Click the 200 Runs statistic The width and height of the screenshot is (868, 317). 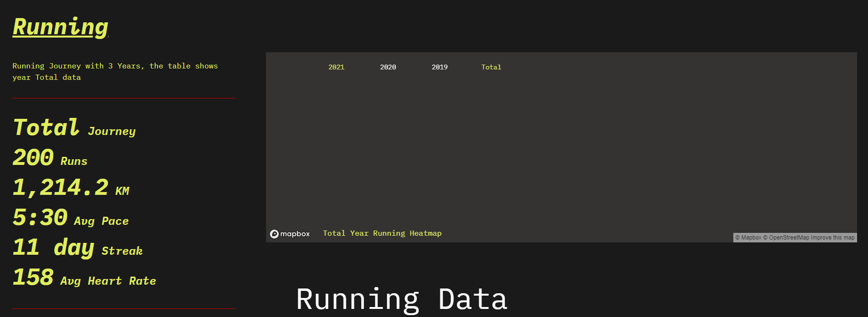pyautogui.click(x=50, y=158)
